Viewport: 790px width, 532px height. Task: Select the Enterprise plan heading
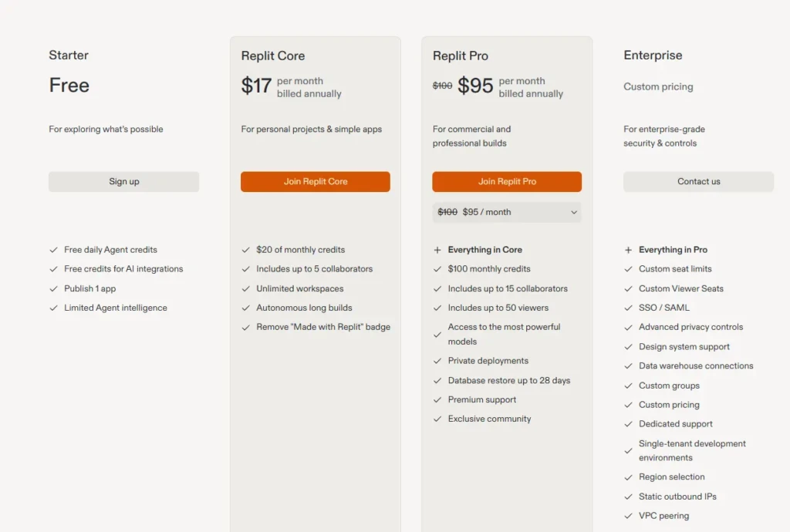pyautogui.click(x=653, y=55)
